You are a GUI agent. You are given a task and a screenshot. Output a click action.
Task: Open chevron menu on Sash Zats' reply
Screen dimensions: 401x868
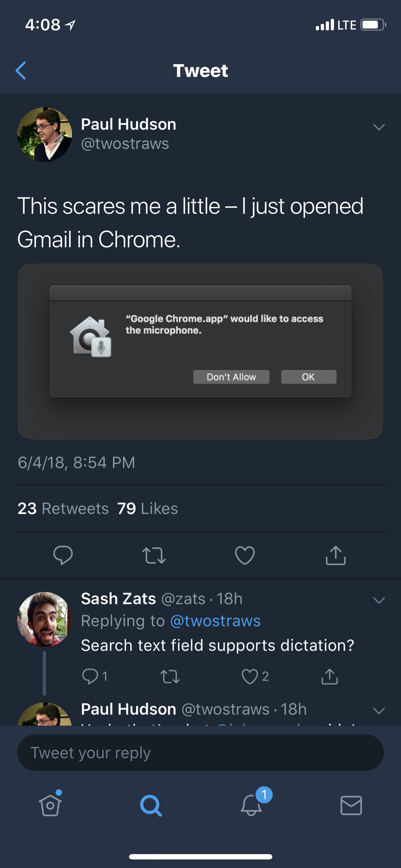click(x=379, y=600)
